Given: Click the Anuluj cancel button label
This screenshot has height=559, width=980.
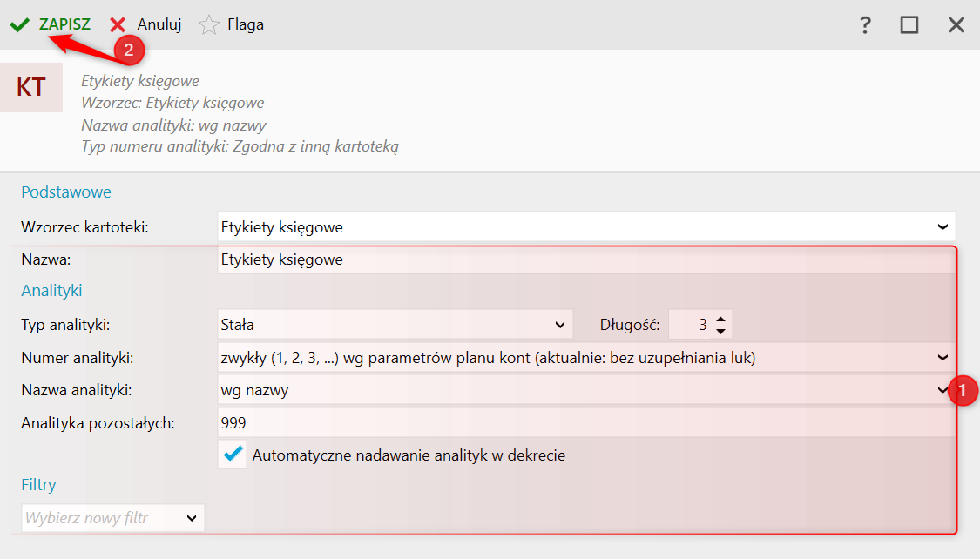Looking at the screenshot, I should [x=159, y=24].
